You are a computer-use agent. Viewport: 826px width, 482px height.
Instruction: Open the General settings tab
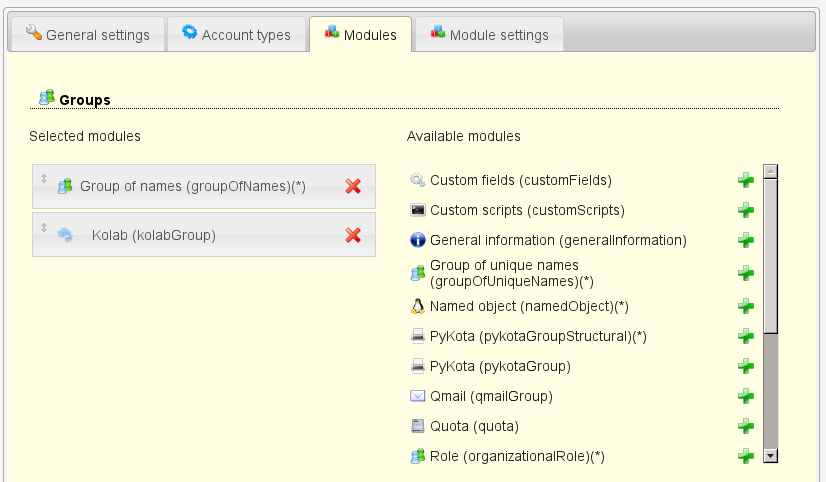86,35
